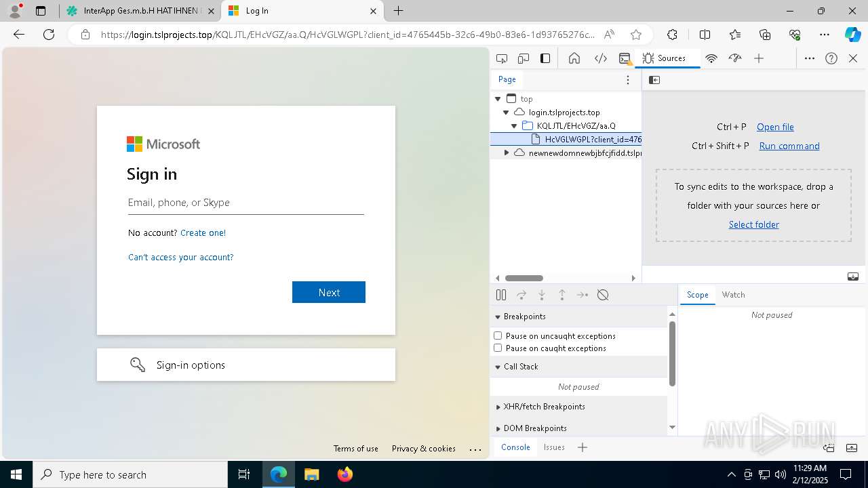The image size is (868, 488).
Task: Toggle device emulation icon in DevTools
Action: (x=524, y=58)
